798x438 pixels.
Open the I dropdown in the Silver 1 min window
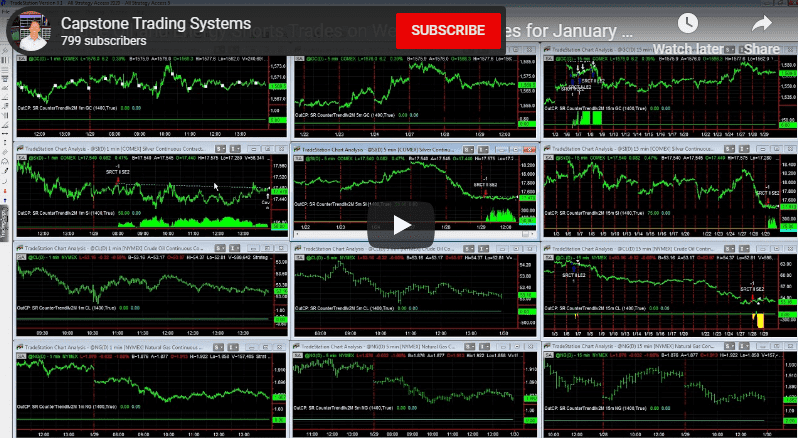pyautogui.click(x=235, y=149)
